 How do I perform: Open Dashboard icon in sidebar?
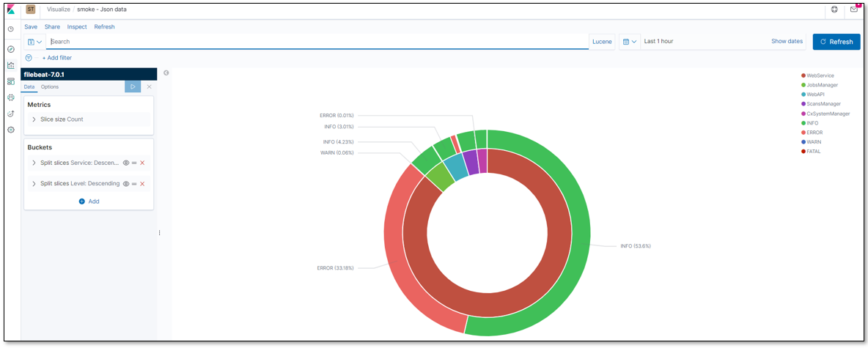[10, 81]
